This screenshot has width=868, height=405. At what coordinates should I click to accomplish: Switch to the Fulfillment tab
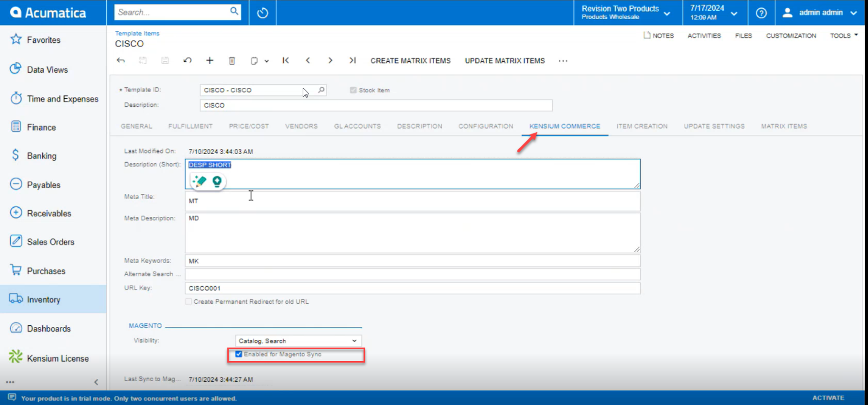pos(190,126)
